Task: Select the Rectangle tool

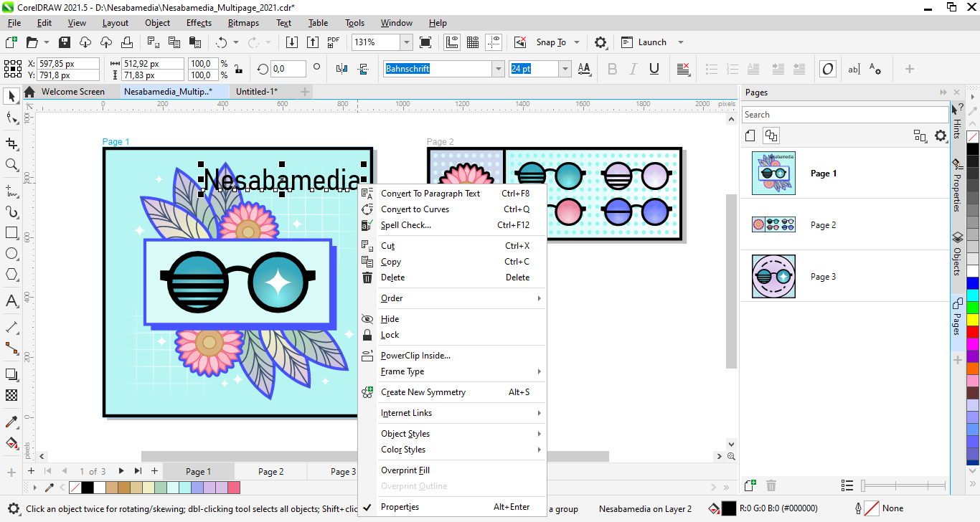Action: point(11,233)
